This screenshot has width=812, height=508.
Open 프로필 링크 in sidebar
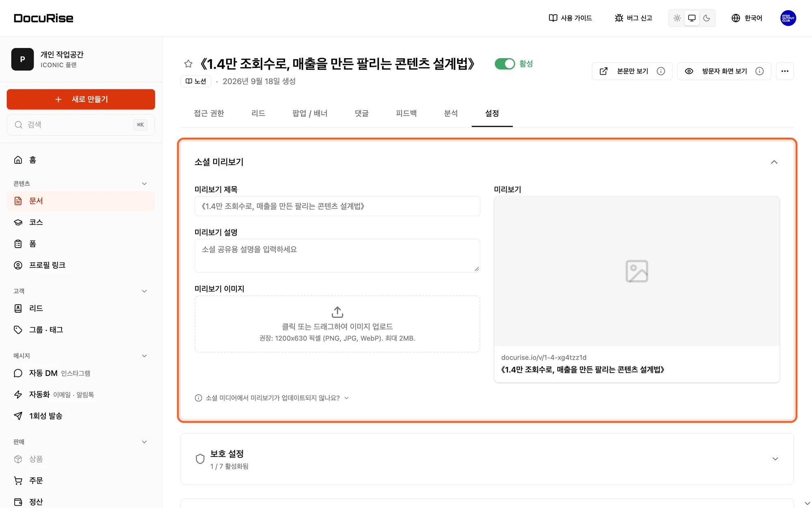click(81, 265)
